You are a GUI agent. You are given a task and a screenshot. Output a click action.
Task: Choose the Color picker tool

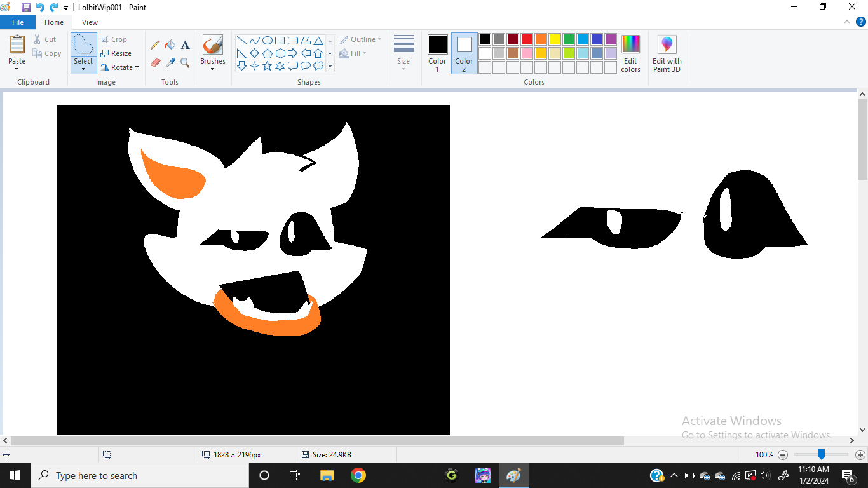[170, 63]
